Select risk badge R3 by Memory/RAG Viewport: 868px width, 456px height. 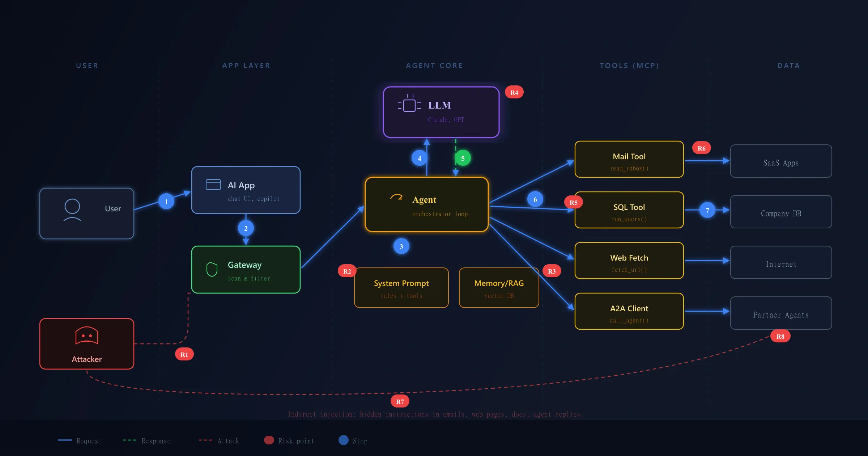pyautogui.click(x=552, y=271)
